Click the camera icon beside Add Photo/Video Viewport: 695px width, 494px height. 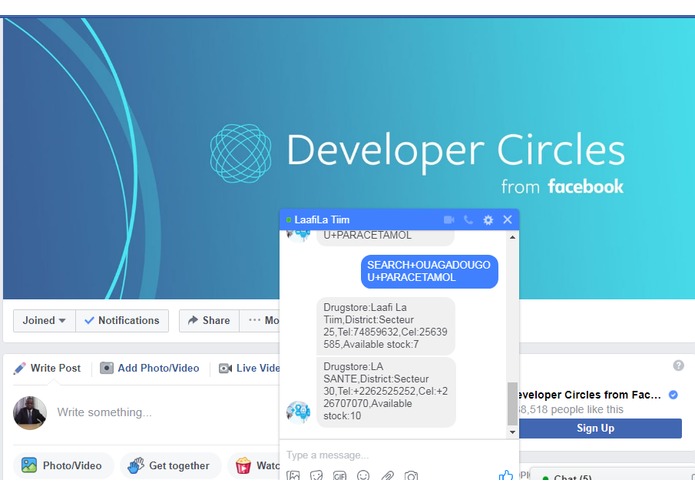[x=106, y=368]
